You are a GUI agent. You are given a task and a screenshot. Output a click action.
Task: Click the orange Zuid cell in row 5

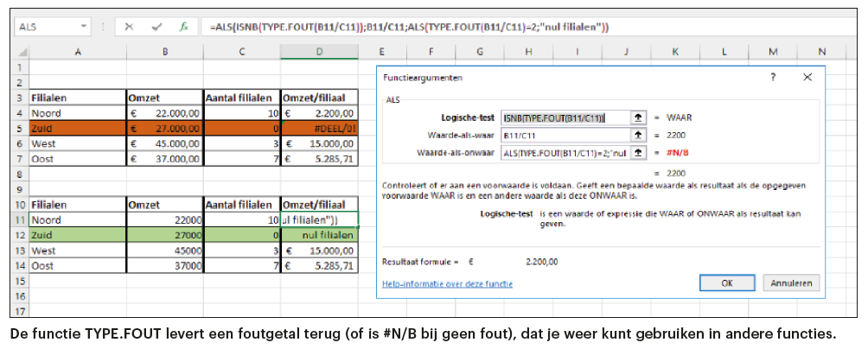[77, 128]
